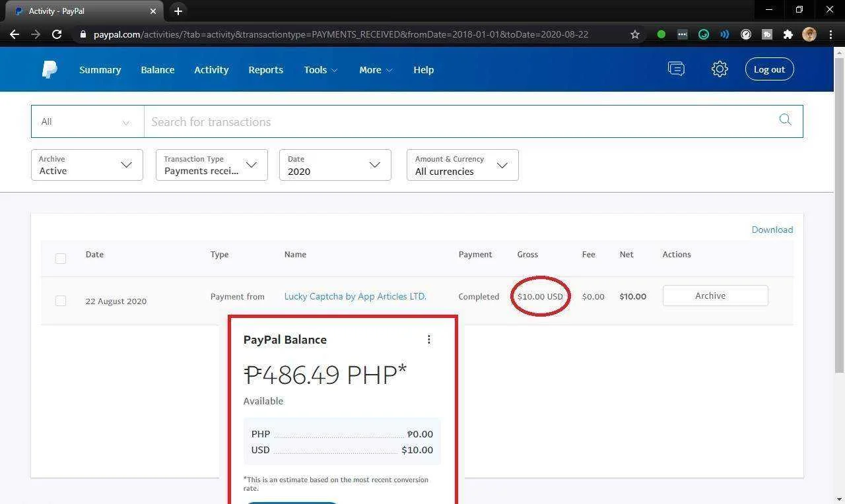The image size is (845, 504).
Task: Go forward in browser history
Action: click(x=36, y=34)
